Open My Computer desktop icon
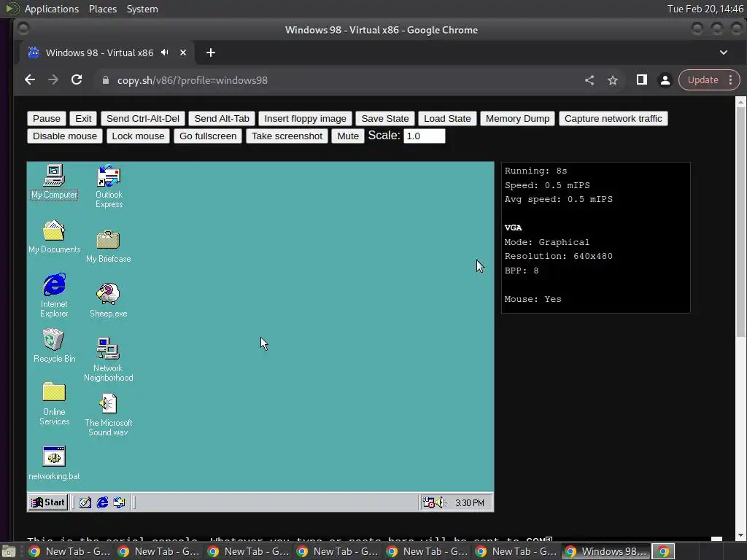The height and width of the screenshot is (560, 747). [x=54, y=182]
